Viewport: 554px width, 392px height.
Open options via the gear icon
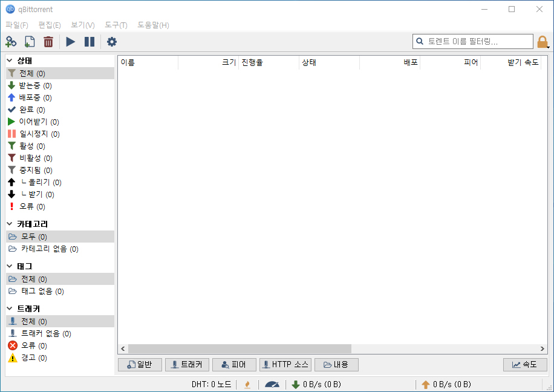tap(112, 42)
